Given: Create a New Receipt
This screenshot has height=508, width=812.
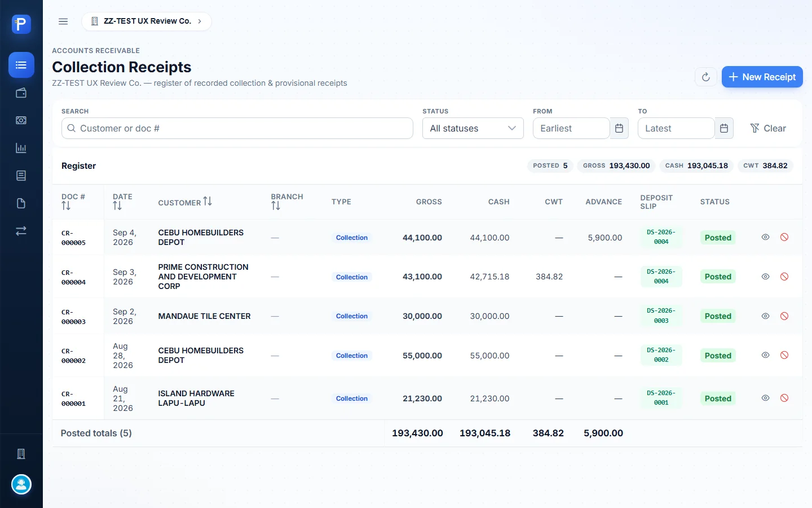Looking at the screenshot, I should 762,77.
